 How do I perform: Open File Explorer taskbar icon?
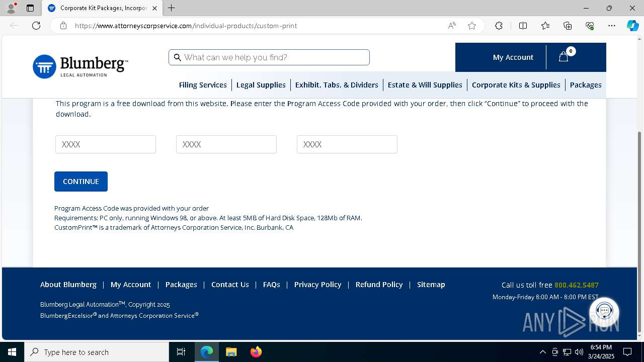coord(231,352)
